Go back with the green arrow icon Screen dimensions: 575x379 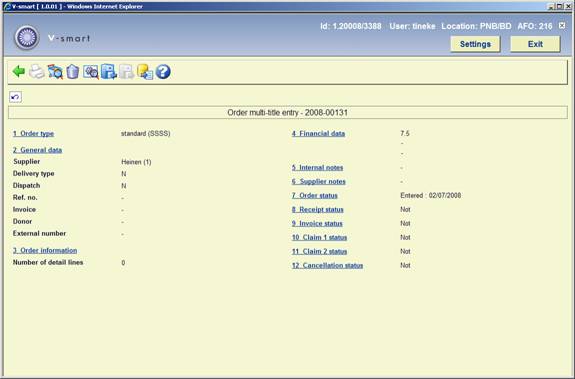[x=19, y=71]
